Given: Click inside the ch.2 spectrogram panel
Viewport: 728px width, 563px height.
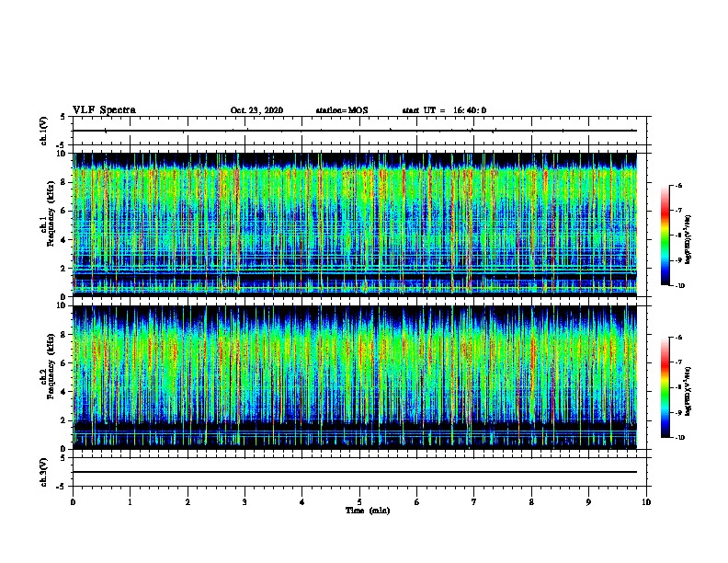Looking at the screenshot, I should (355, 377).
